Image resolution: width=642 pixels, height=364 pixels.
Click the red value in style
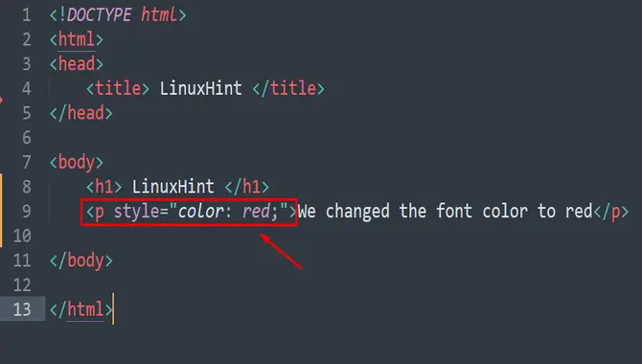[x=256, y=212]
